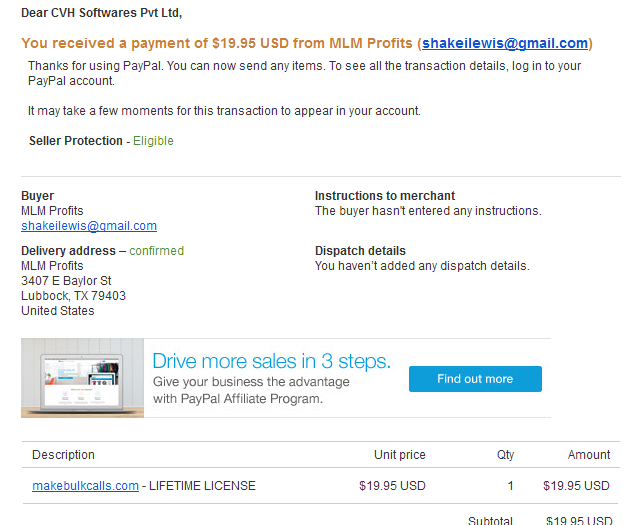Click the 3407 E Baylor St address line
The image size is (639, 525).
pyautogui.click(x=66, y=281)
